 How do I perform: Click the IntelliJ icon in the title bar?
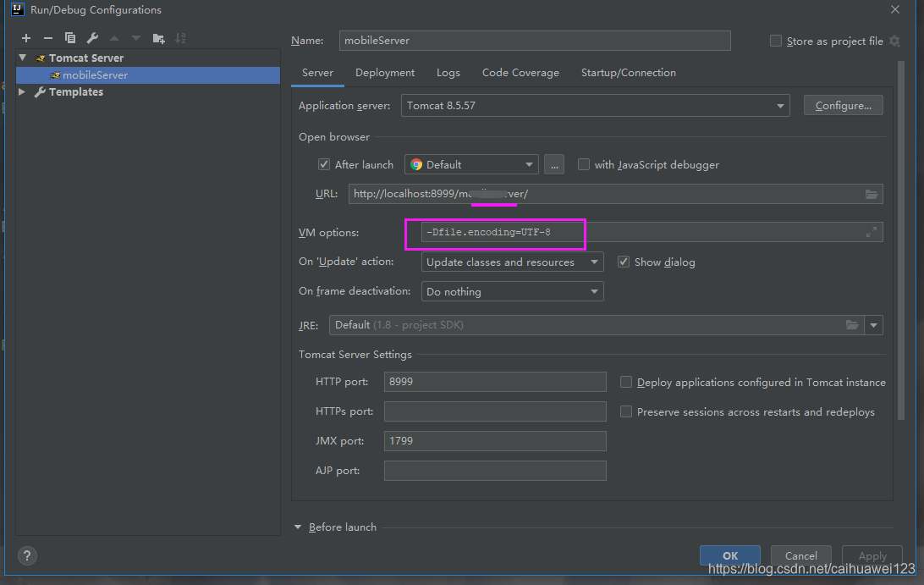click(x=17, y=9)
